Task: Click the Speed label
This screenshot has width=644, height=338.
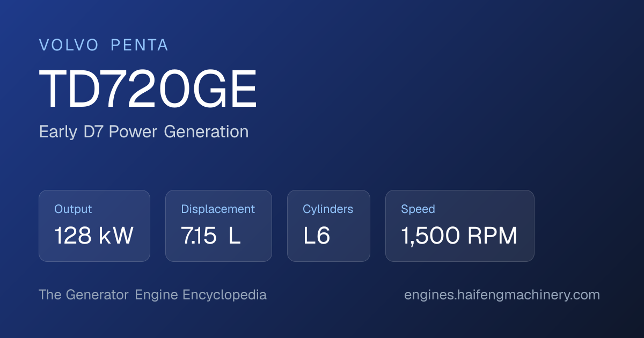Action: click(418, 209)
